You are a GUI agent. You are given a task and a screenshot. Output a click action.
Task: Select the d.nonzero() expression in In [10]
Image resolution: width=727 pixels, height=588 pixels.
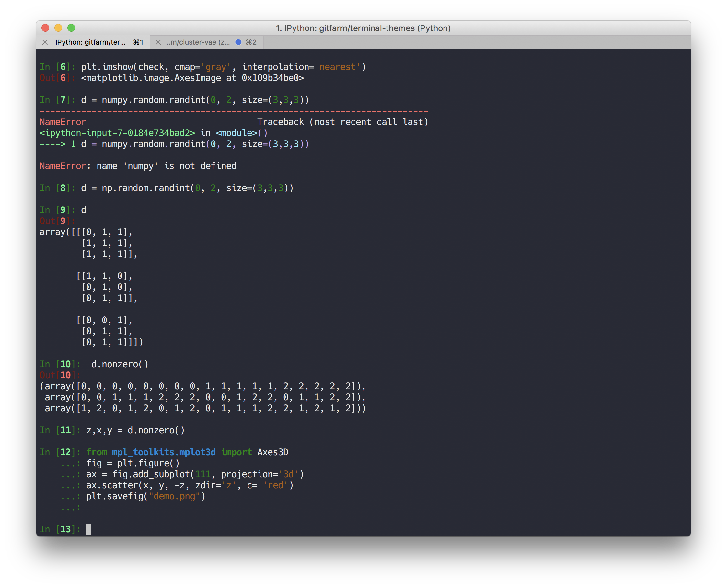point(119,364)
